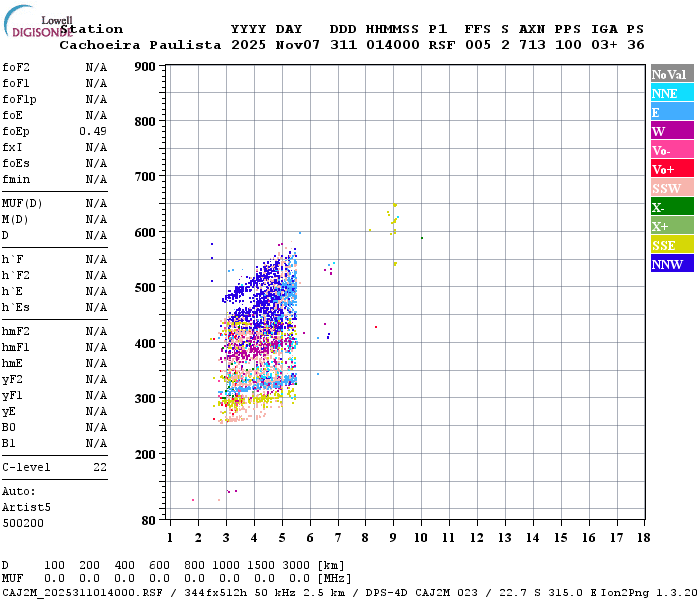This screenshot has height=600, width=700.
Task: Click the hmF1 parameter label
Action: coord(16,348)
